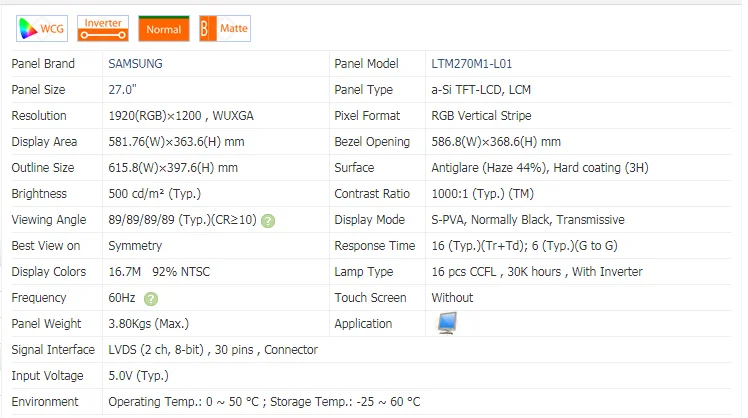Select the 1920(RGB)×1200, WUXGA resolution value

(x=181, y=115)
